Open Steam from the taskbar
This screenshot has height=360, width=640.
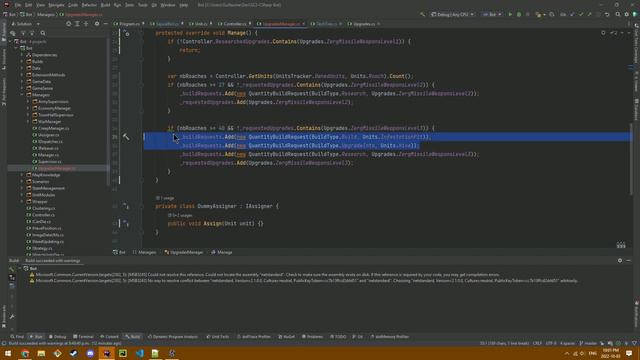click(x=74, y=353)
